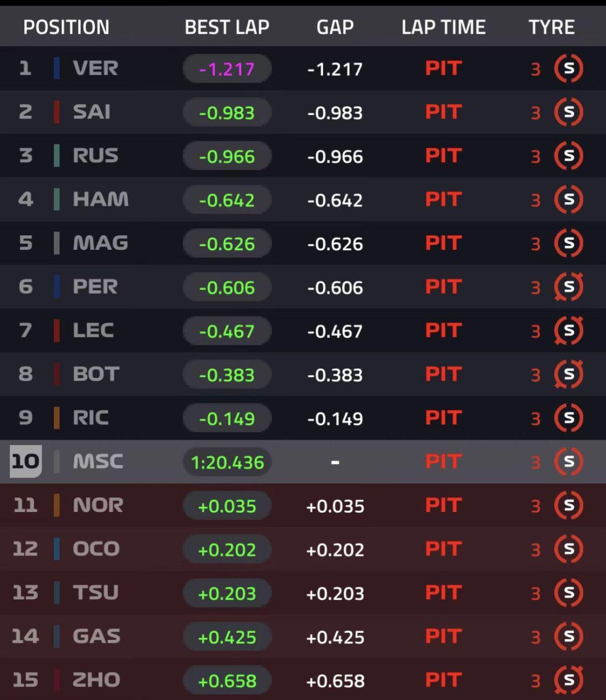Viewport: 606px width, 700px height.
Task: Click VER's purple -1.217 best lap pill
Action: point(227,69)
